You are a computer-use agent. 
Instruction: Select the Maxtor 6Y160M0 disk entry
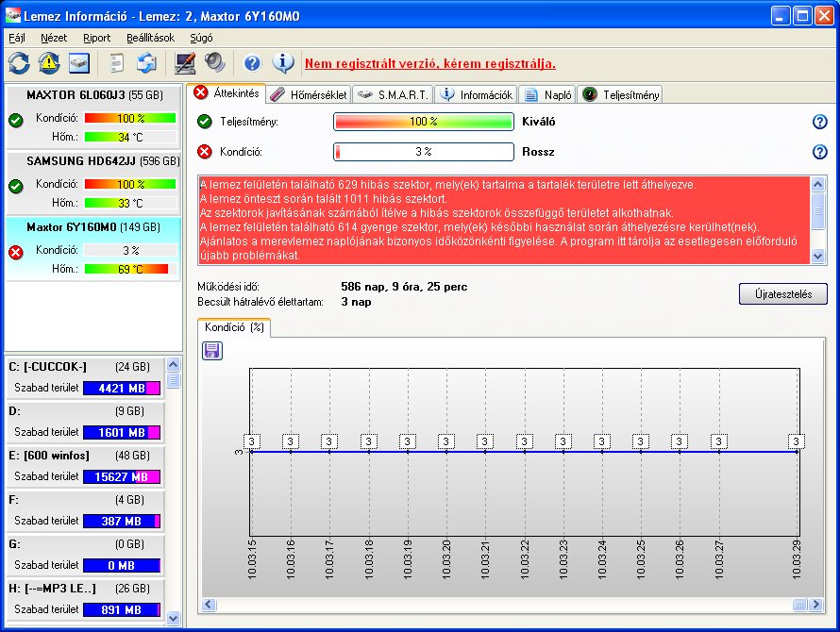click(93, 248)
